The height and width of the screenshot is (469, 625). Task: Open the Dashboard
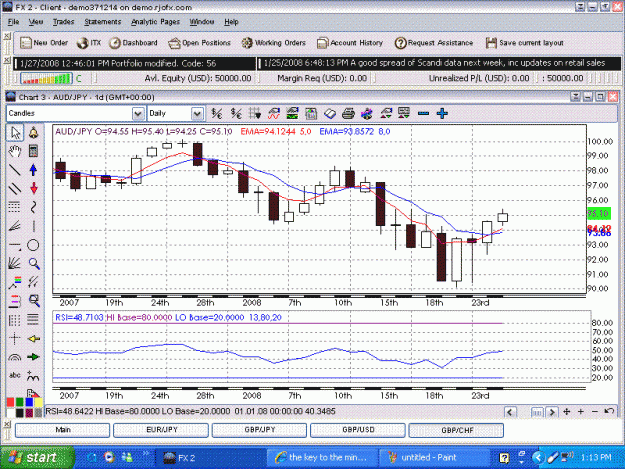click(x=134, y=43)
